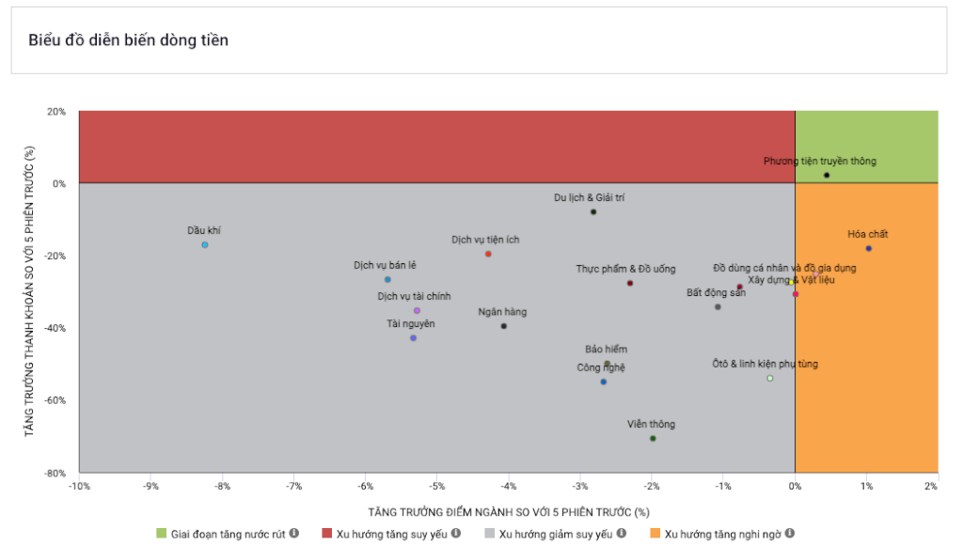Click the Du lịch & Giải trí point
Viewport: 963px width, 560px height.
click(593, 212)
